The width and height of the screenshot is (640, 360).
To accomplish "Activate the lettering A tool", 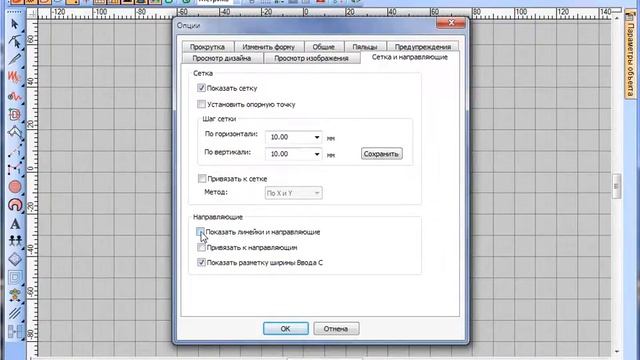I will [x=15, y=223].
